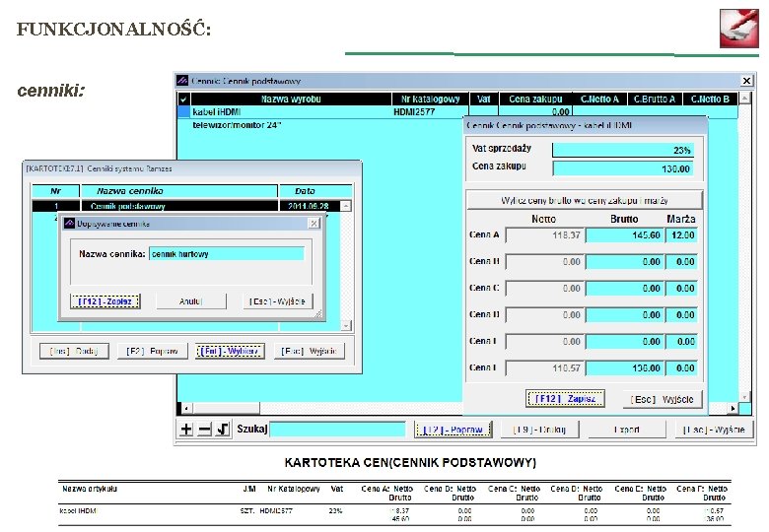This screenshot has width=769, height=532.
Task: Click the horizontal scrollbar right arrow in product table
Action: click(x=733, y=408)
